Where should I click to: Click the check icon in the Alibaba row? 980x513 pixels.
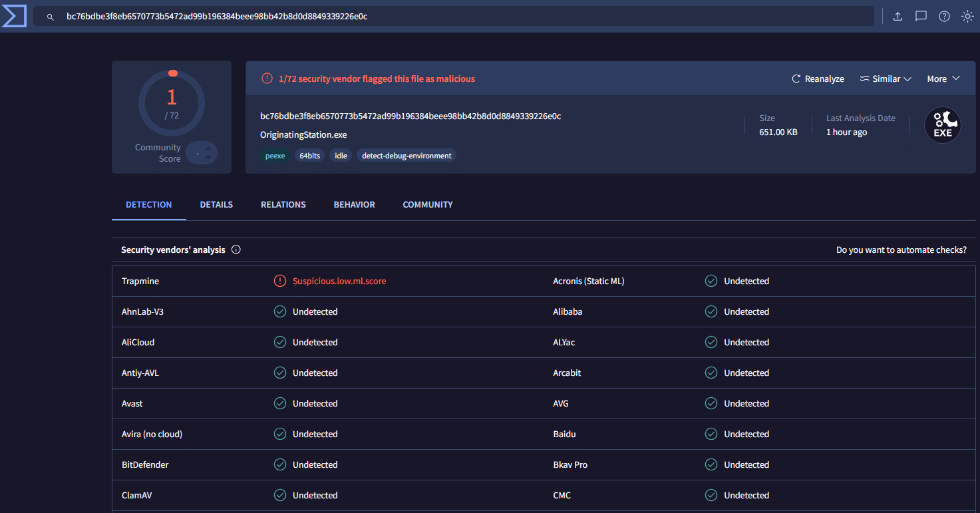point(711,311)
